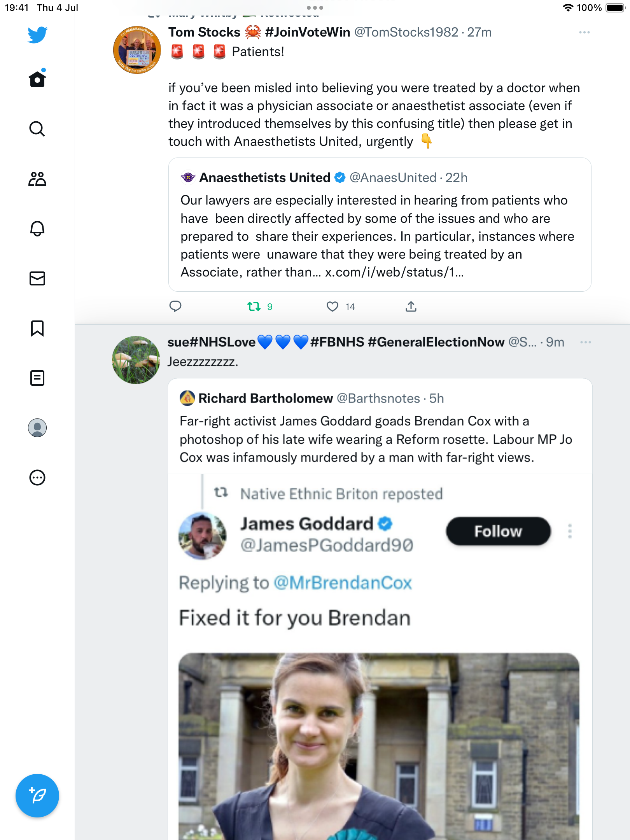Open Messages envelope icon
The image size is (630, 840).
pos(37,278)
